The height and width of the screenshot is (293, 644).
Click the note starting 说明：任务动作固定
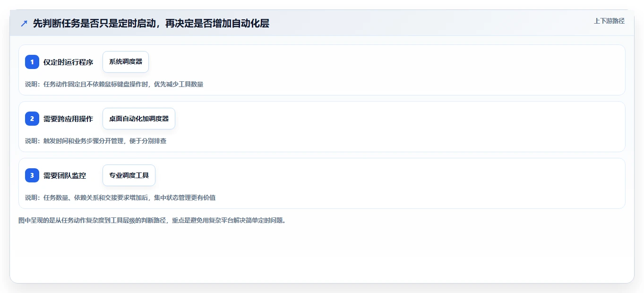click(114, 84)
